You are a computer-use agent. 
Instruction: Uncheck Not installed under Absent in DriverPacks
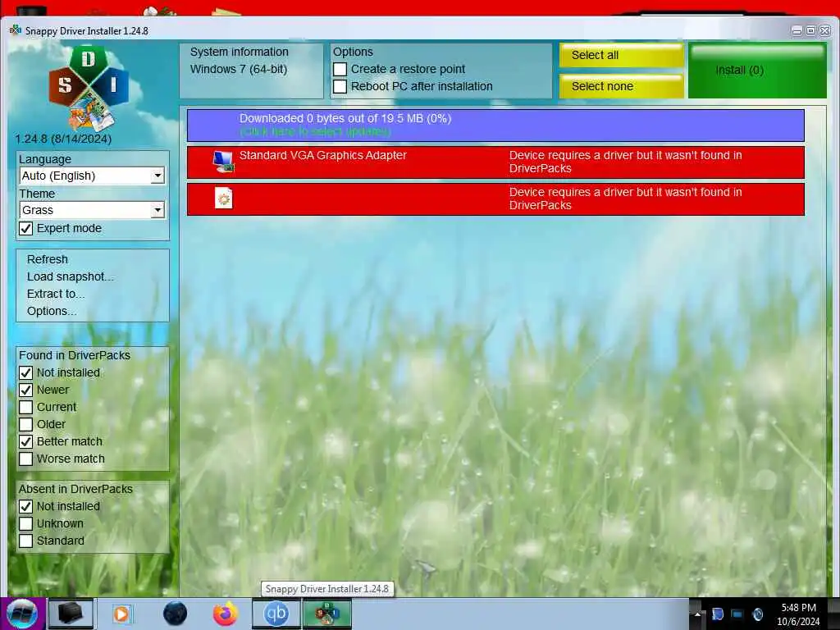pos(25,506)
